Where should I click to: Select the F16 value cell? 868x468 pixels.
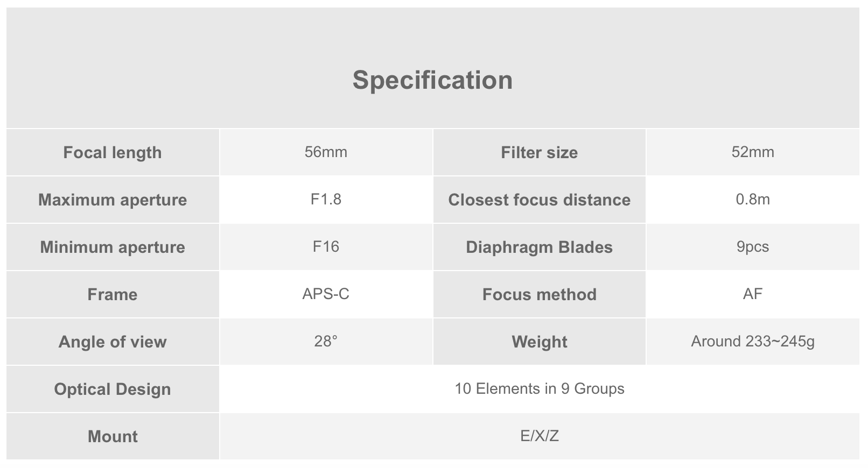point(326,247)
